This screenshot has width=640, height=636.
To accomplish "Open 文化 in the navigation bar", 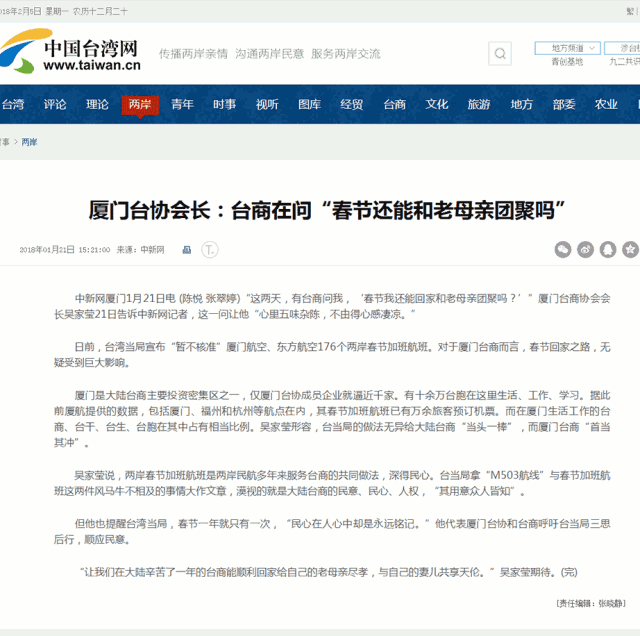I will point(437,104).
